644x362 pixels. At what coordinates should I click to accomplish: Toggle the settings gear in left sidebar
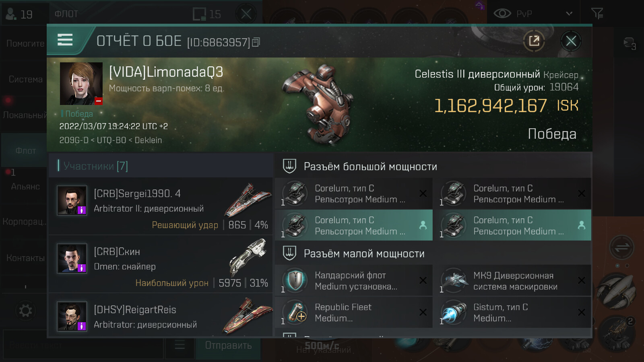point(25,311)
